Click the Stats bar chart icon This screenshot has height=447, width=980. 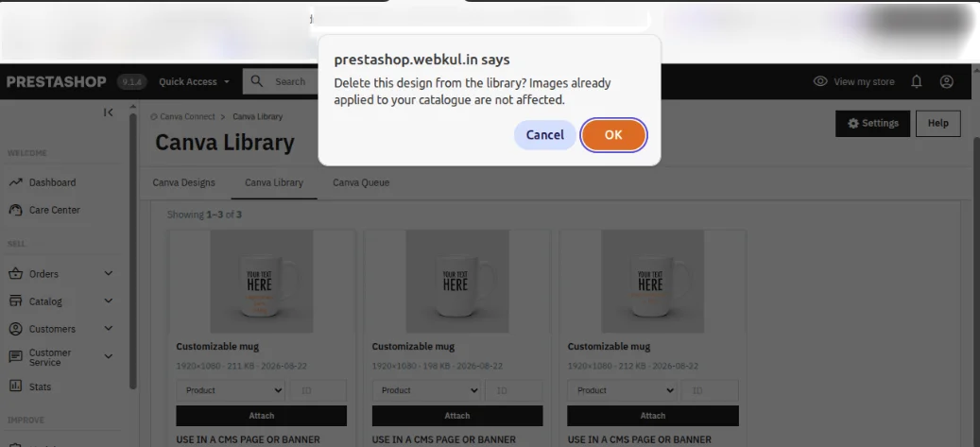(16, 387)
